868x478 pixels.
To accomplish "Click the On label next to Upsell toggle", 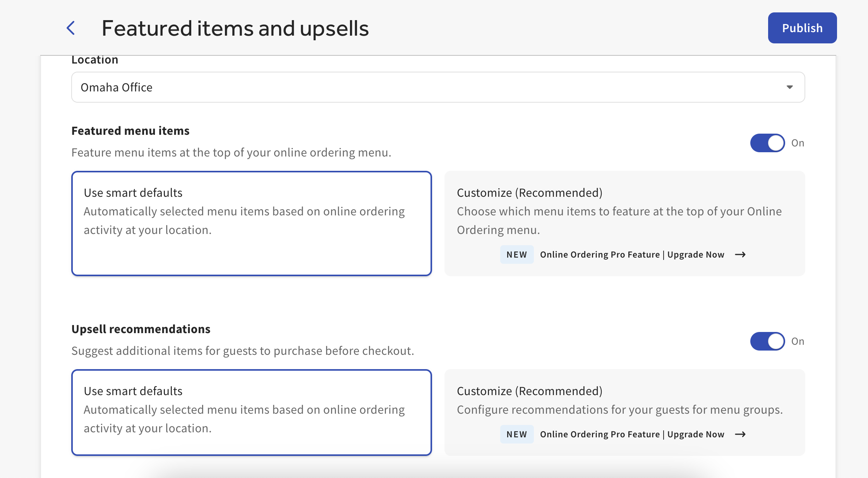I will tap(798, 341).
